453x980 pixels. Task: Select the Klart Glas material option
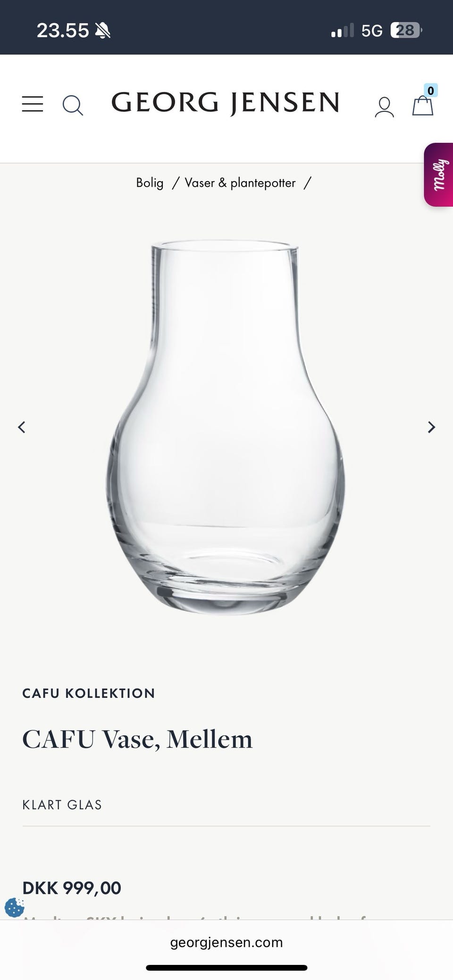coord(62,805)
